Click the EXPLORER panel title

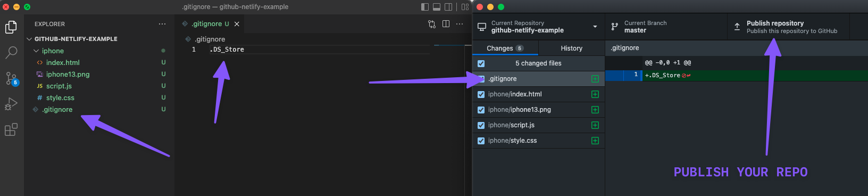pos(49,24)
